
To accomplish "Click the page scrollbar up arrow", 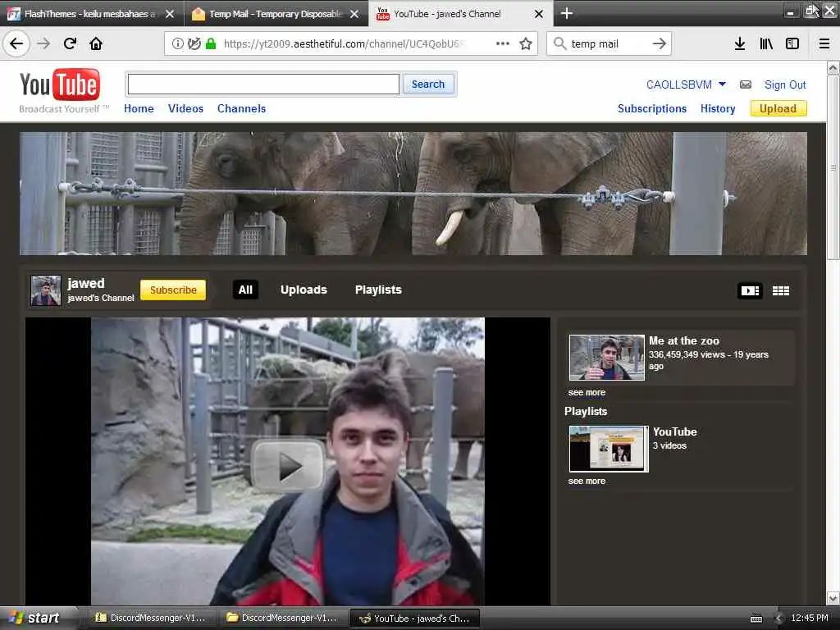I will (x=833, y=68).
